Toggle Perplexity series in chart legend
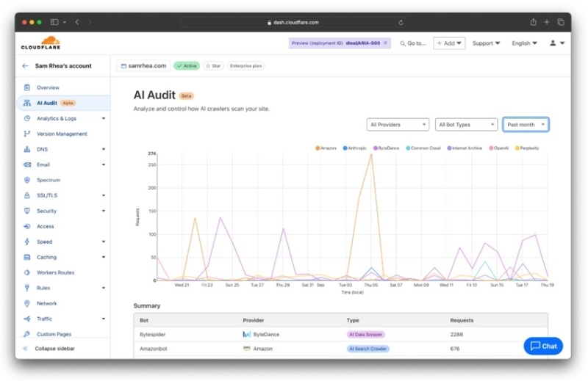 527,148
